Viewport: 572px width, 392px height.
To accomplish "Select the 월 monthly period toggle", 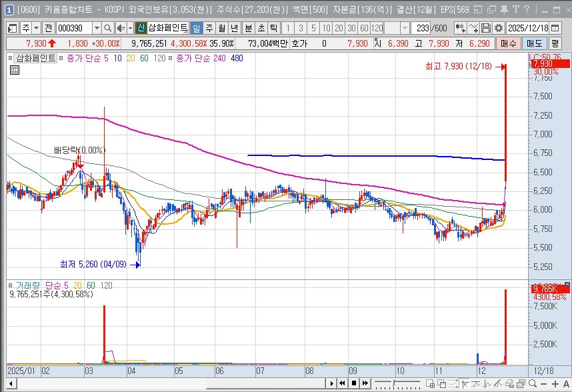I will click(222, 28).
